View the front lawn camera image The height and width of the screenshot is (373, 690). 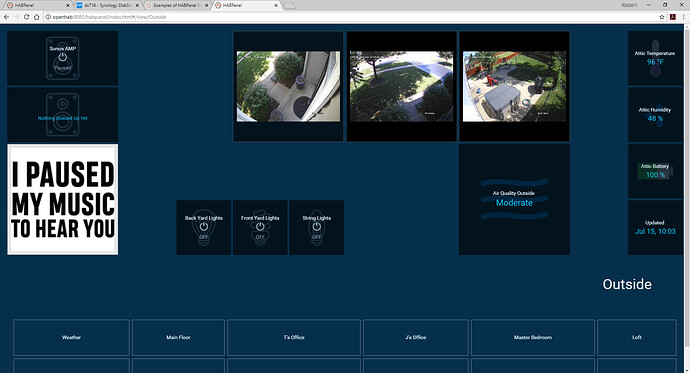pos(401,86)
